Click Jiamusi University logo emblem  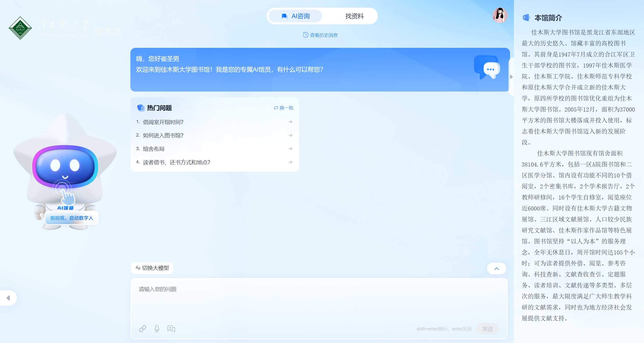click(x=20, y=28)
